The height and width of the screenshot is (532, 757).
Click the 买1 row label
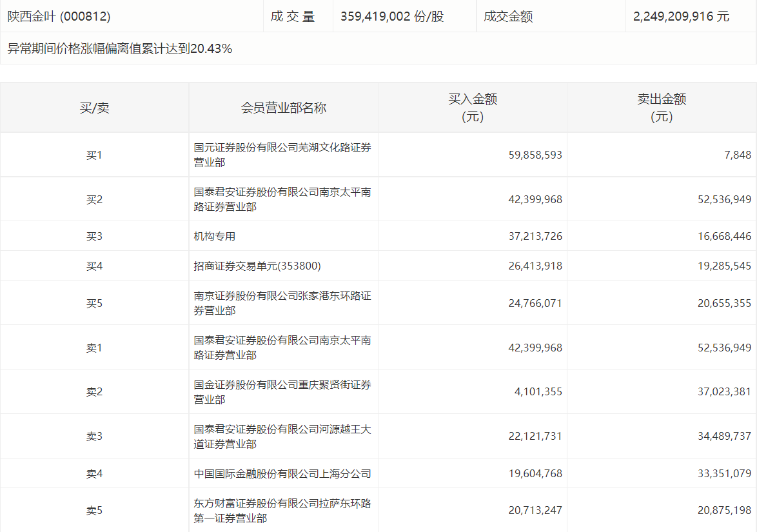coord(94,155)
